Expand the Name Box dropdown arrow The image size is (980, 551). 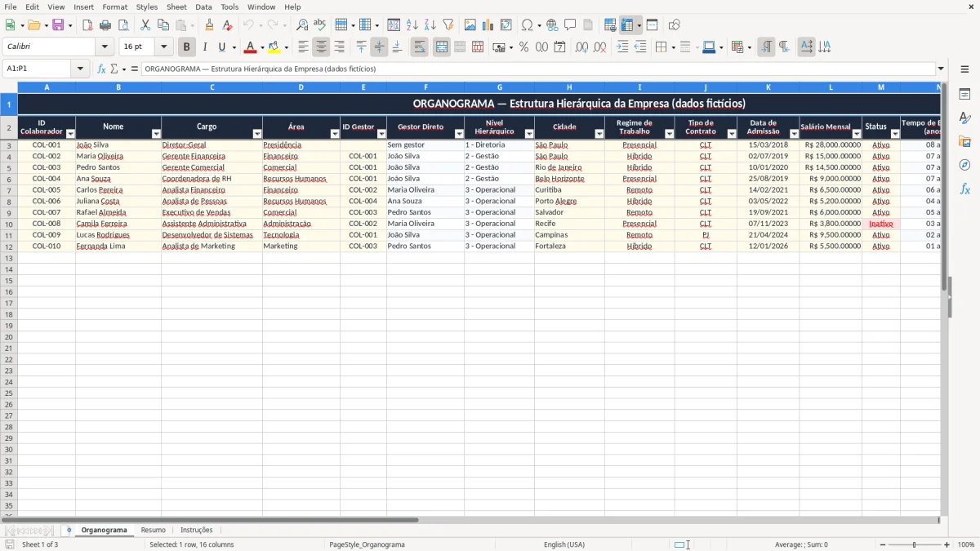81,69
